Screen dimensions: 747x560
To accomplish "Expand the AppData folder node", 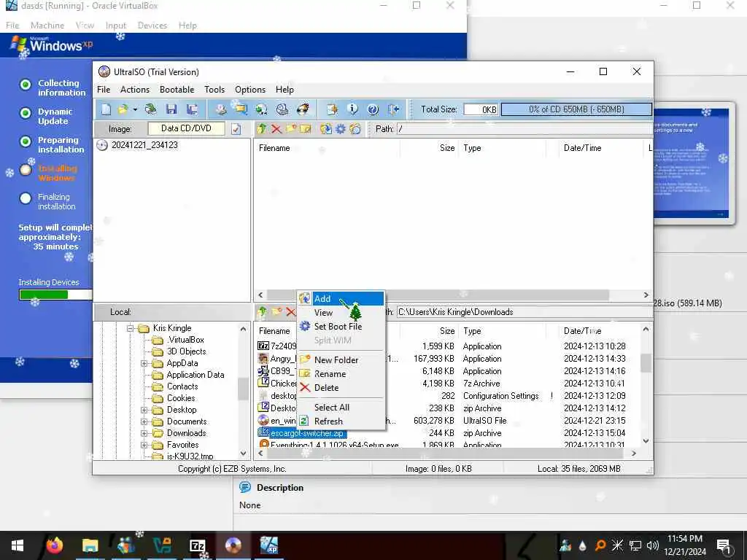I will point(144,363).
